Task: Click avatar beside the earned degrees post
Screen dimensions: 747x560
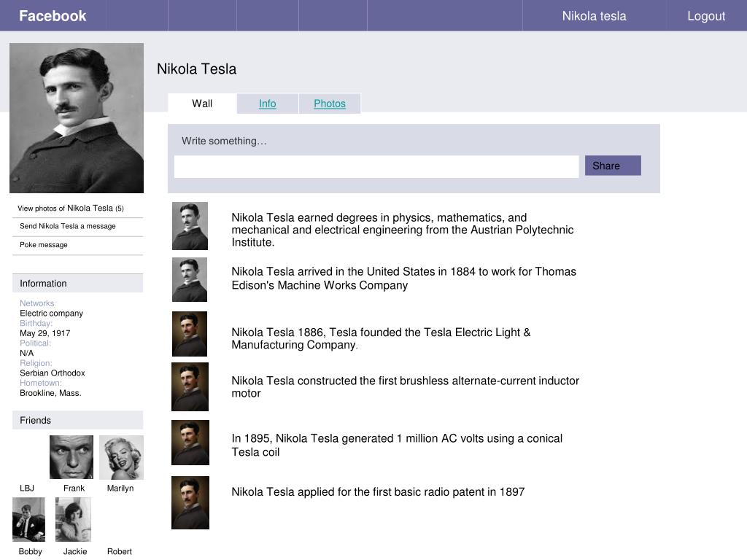Action: click(x=190, y=226)
